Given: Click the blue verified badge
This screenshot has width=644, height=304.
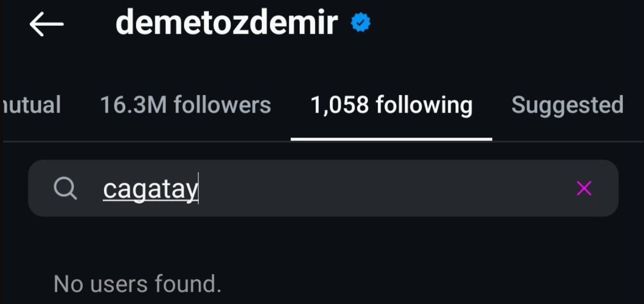Looking at the screenshot, I should tap(361, 23).
